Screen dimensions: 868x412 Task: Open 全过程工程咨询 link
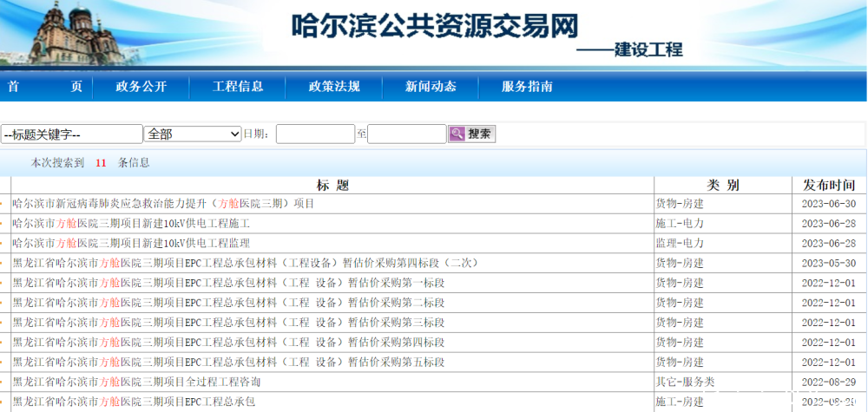[x=136, y=383]
